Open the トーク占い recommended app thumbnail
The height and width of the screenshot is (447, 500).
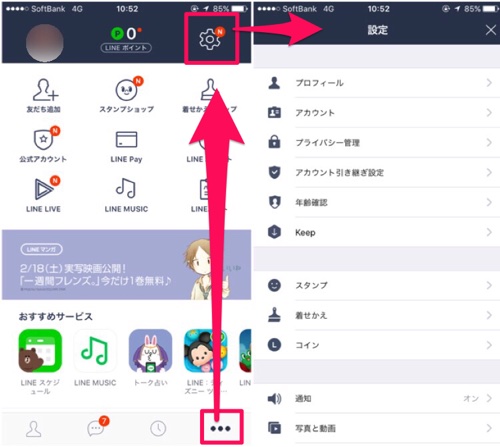[150, 351]
